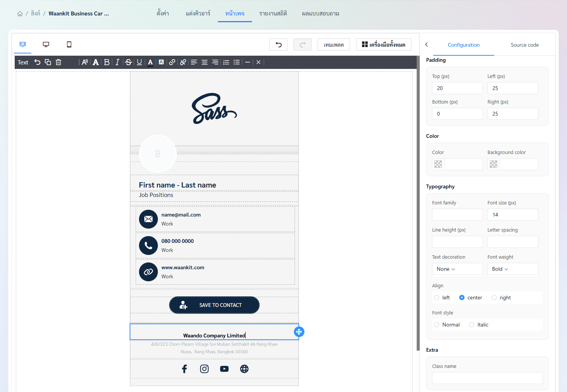Insert a horizontal line
Screen dimensions: 567x392
[248, 62]
